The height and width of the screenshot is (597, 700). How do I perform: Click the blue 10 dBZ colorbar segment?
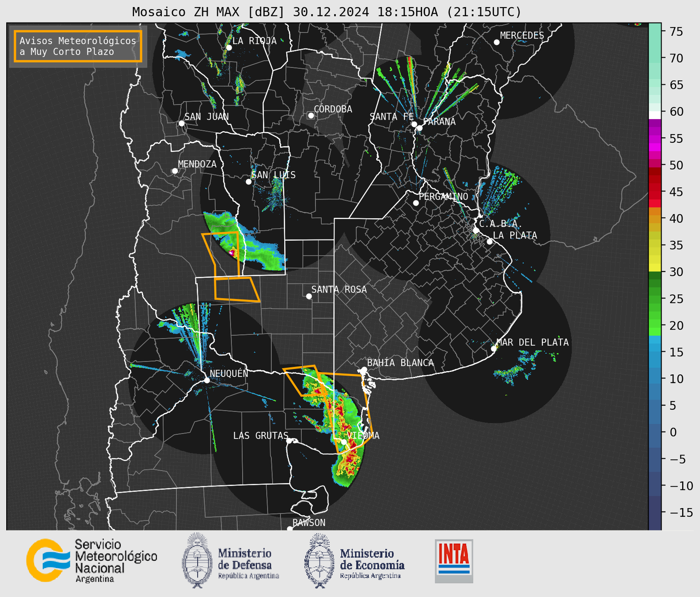[654, 379]
